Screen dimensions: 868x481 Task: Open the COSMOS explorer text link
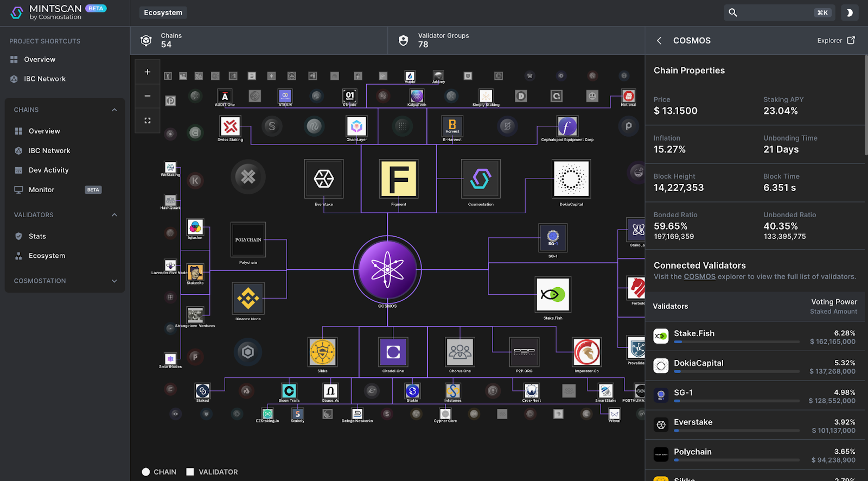click(x=699, y=276)
